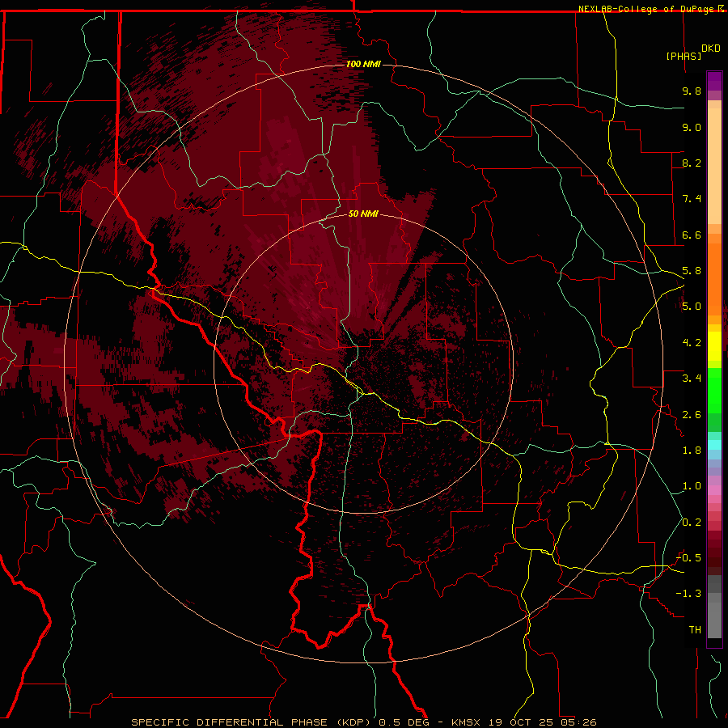Click the "DKD" label above the color scale
Viewport: 728px width, 728px height.
[710, 48]
